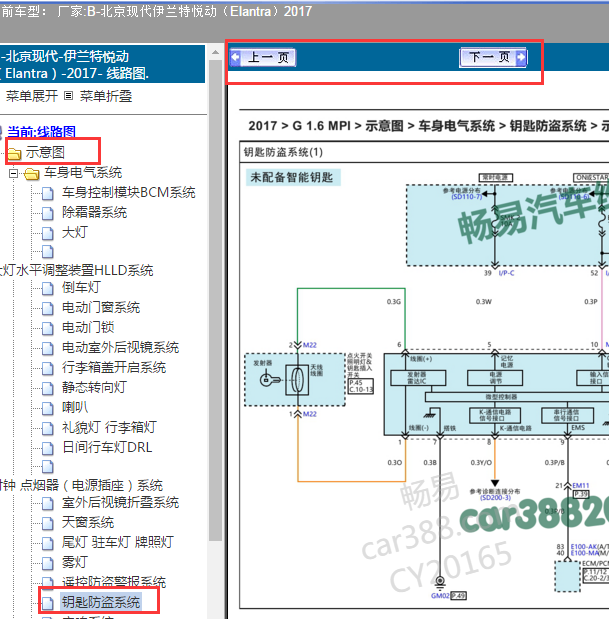Screen dimensions: 609x619
Task: Select the 喇叭 item
Action: pyautogui.click(x=75, y=407)
